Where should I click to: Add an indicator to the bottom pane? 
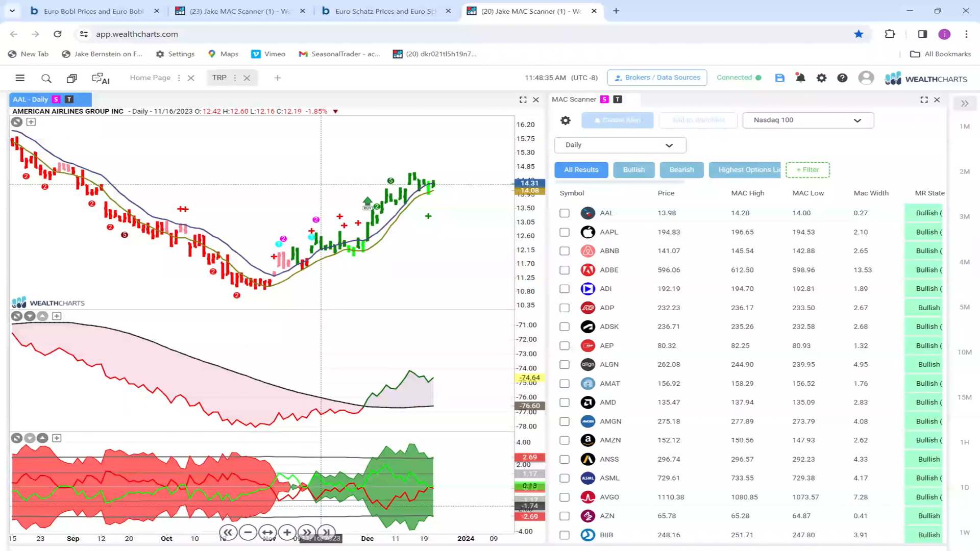pos(57,438)
